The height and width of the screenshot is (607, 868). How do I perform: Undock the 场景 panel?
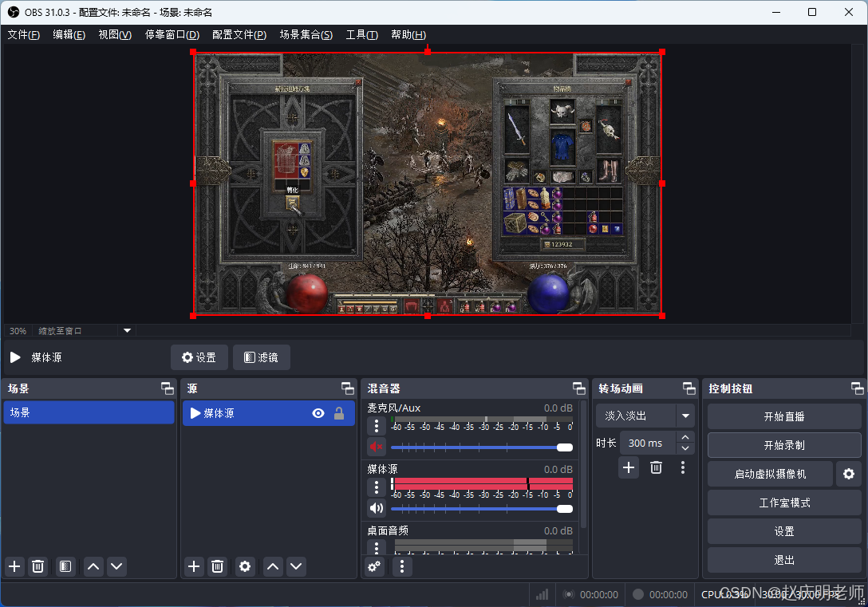coord(168,388)
